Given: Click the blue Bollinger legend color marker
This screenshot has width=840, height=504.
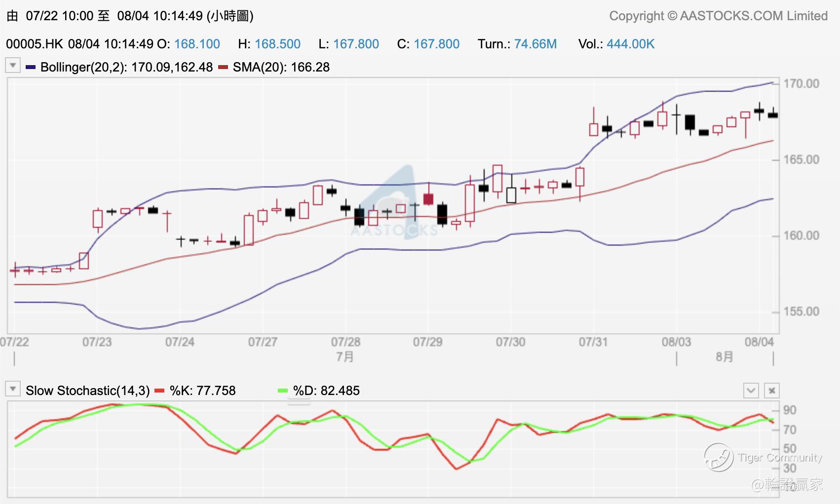Looking at the screenshot, I should [x=31, y=67].
